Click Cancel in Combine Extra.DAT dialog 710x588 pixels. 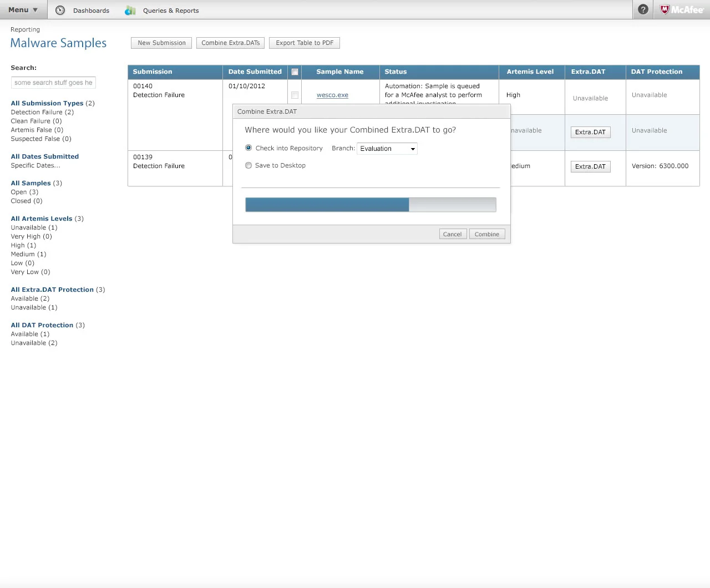pyautogui.click(x=452, y=234)
